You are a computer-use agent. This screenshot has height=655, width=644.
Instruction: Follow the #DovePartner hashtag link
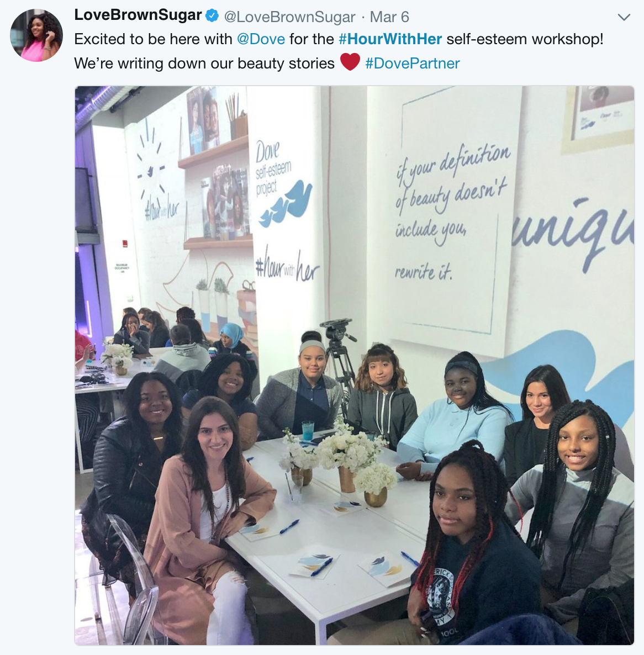click(412, 63)
